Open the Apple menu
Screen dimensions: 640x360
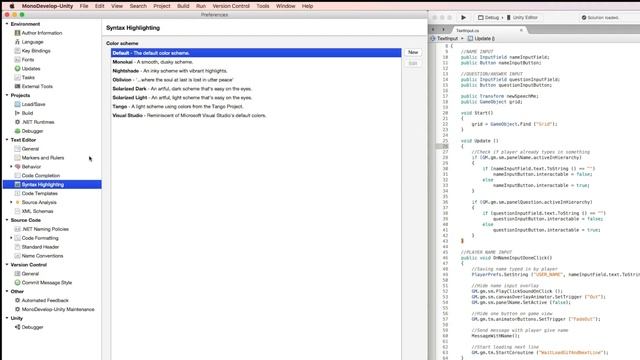[12, 6]
